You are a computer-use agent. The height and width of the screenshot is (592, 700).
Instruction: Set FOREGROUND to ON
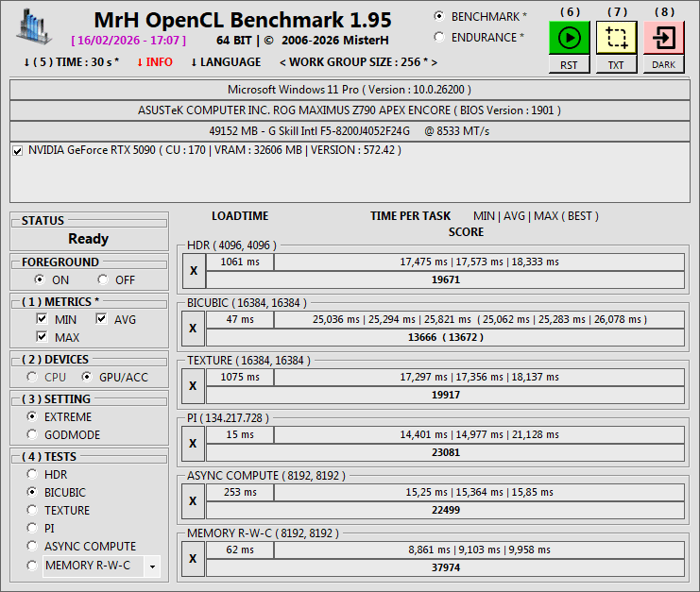(x=40, y=279)
